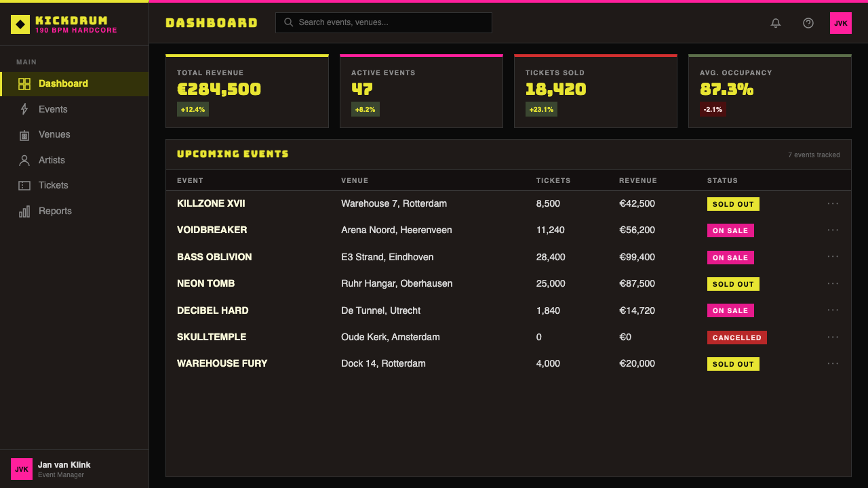This screenshot has width=868, height=488.
Task: Go to Dashboard in sidebar
Action: point(74,84)
